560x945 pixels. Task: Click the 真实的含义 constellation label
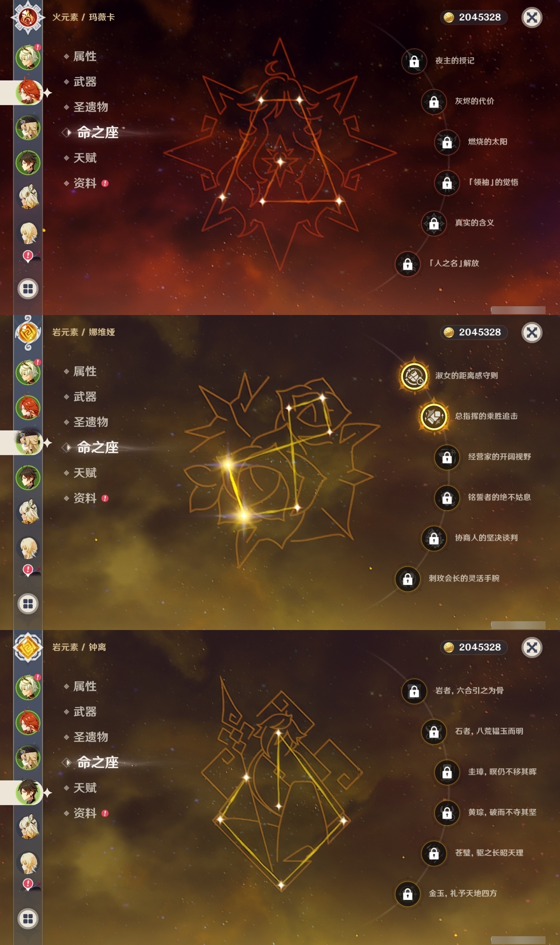(474, 223)
